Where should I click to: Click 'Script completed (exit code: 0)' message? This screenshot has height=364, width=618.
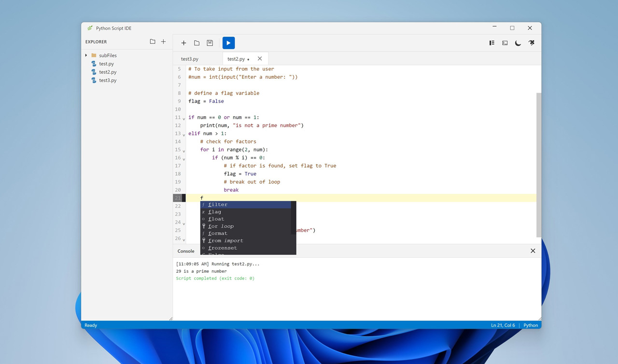[215, 279]
